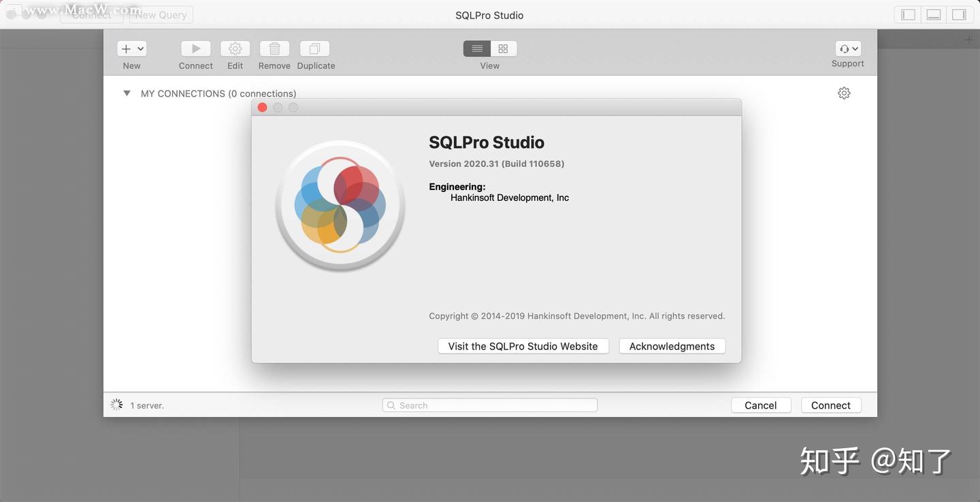
Task: Switch View to grid mode
Action: pos(503,48)
